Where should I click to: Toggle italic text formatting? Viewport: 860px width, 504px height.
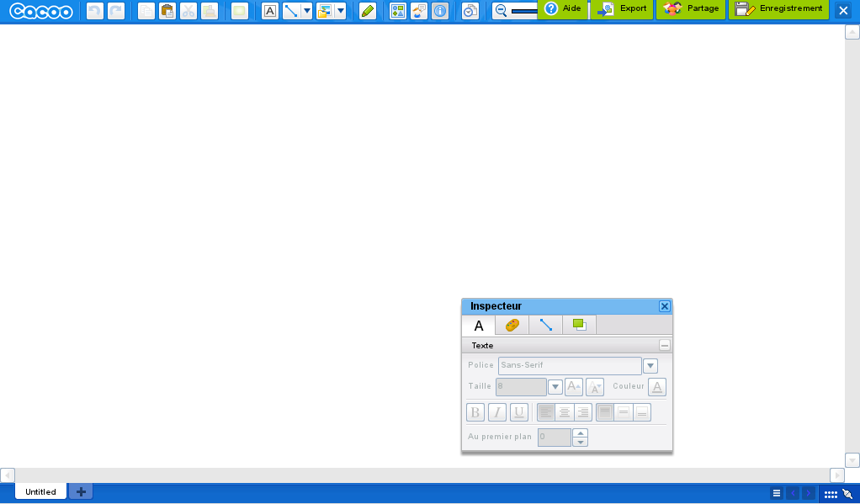pyautogui.click(x=497, y=412)
